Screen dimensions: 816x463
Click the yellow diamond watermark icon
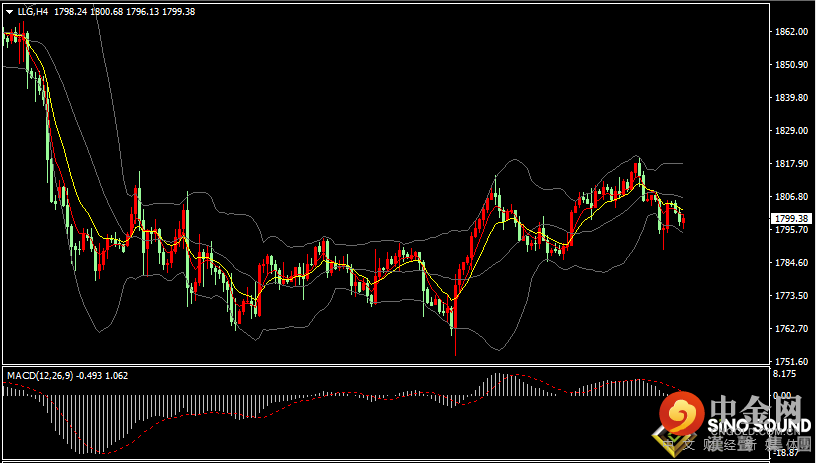673,441
